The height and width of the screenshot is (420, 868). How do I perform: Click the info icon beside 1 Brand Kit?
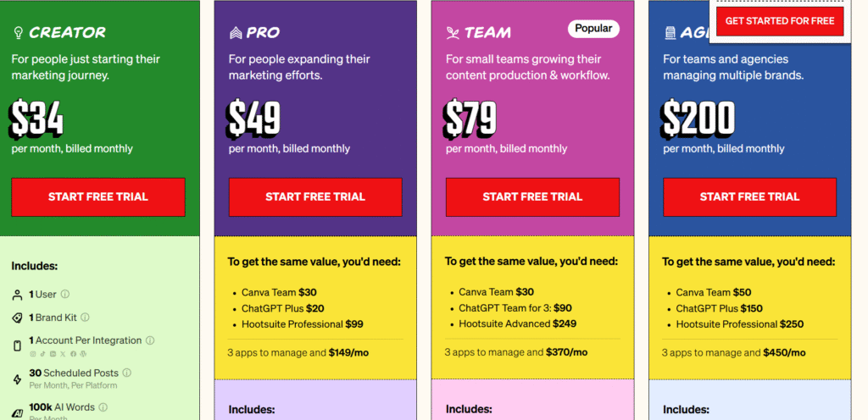[x=86, y=318]
